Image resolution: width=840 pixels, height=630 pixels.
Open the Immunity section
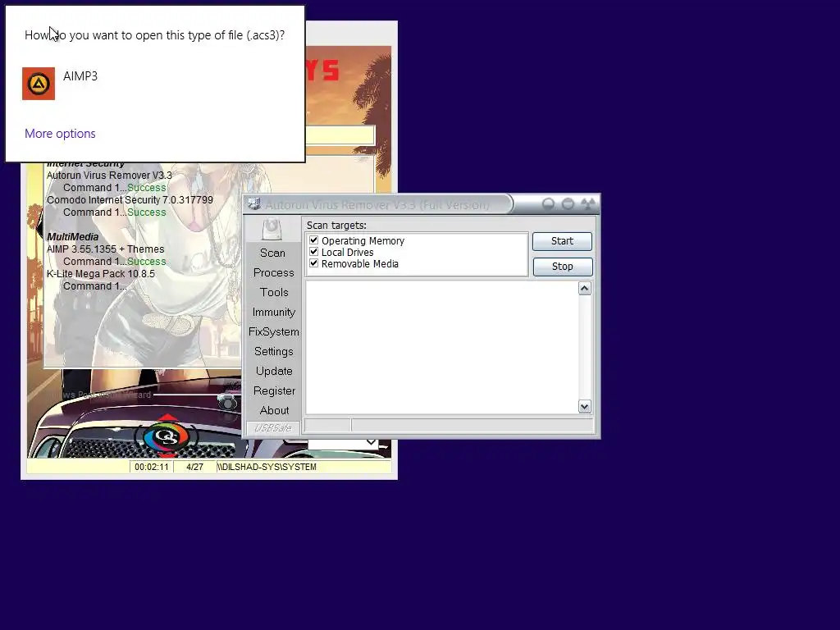point(274,312)
